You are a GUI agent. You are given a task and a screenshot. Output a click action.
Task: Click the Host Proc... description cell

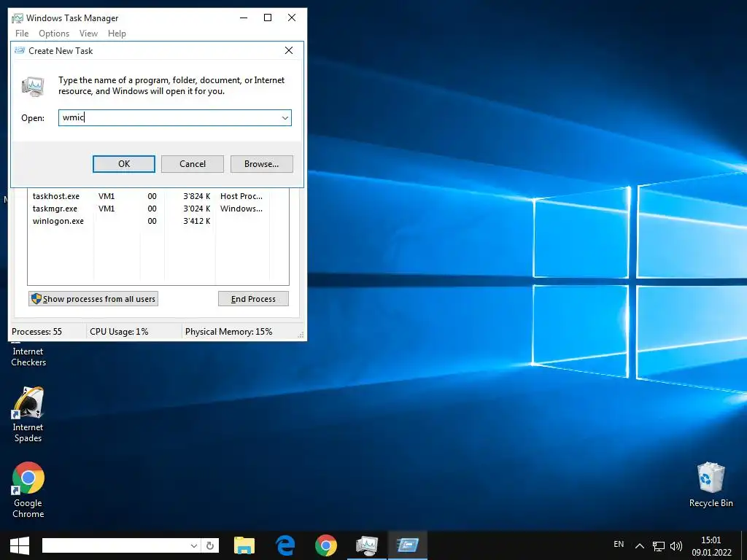pos(241,196)
